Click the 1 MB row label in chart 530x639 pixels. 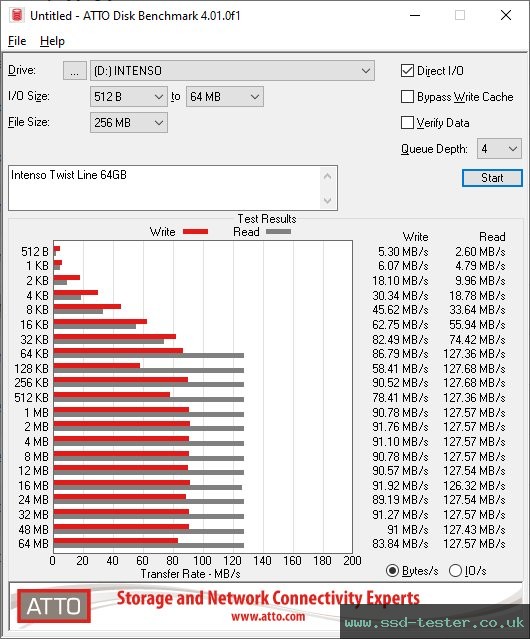tap(36, 413)
